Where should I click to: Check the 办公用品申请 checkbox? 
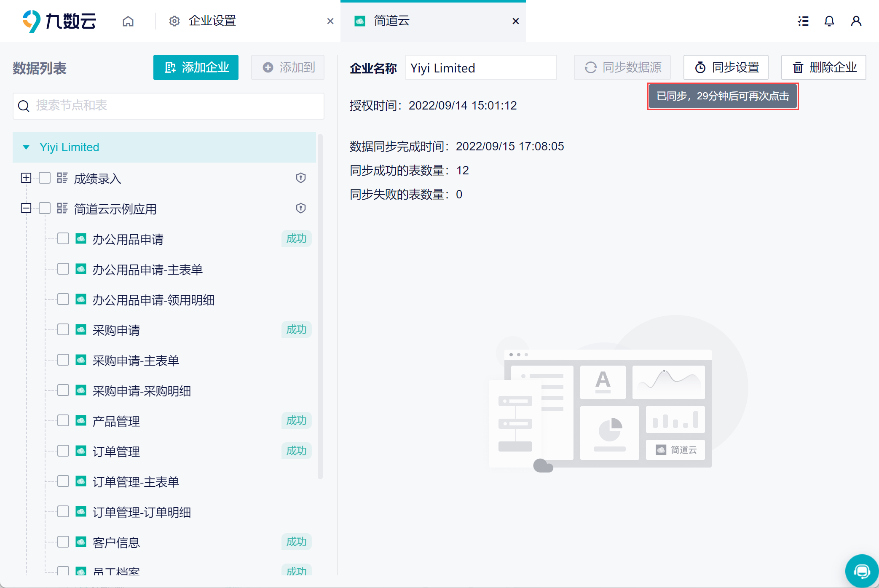[63, 239]
